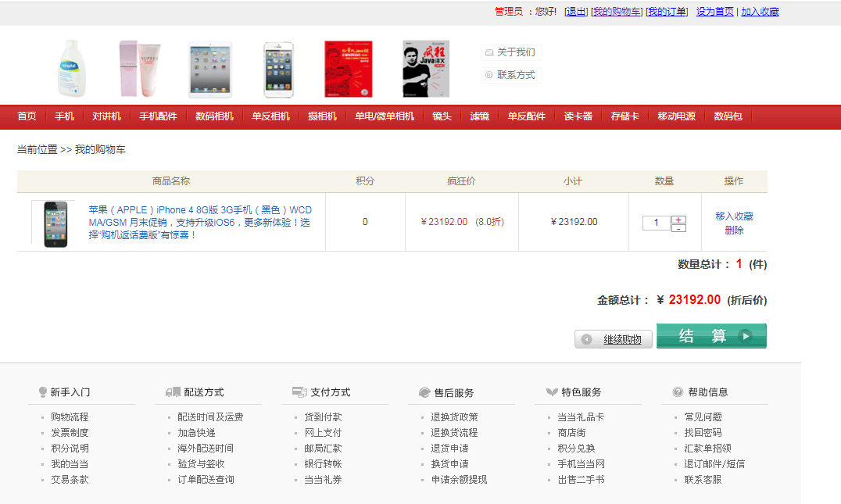
Task: Select 单反相机 navigation item
Action: (271, 116)
